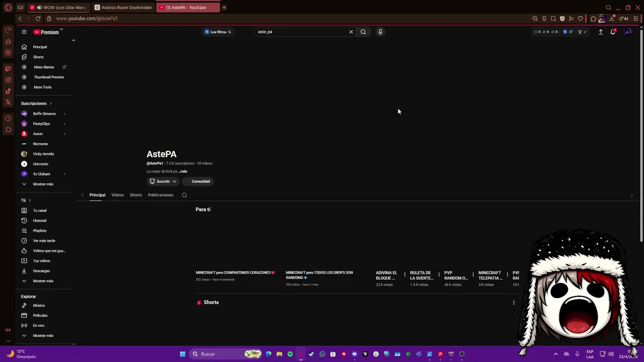Open Ideas diarias tool
This screenshot has width=644, height=362.
(x=44, y=67)
